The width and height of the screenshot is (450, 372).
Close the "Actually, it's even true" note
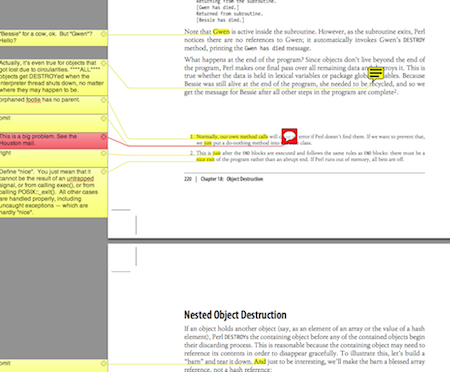[x=104, y=63]
